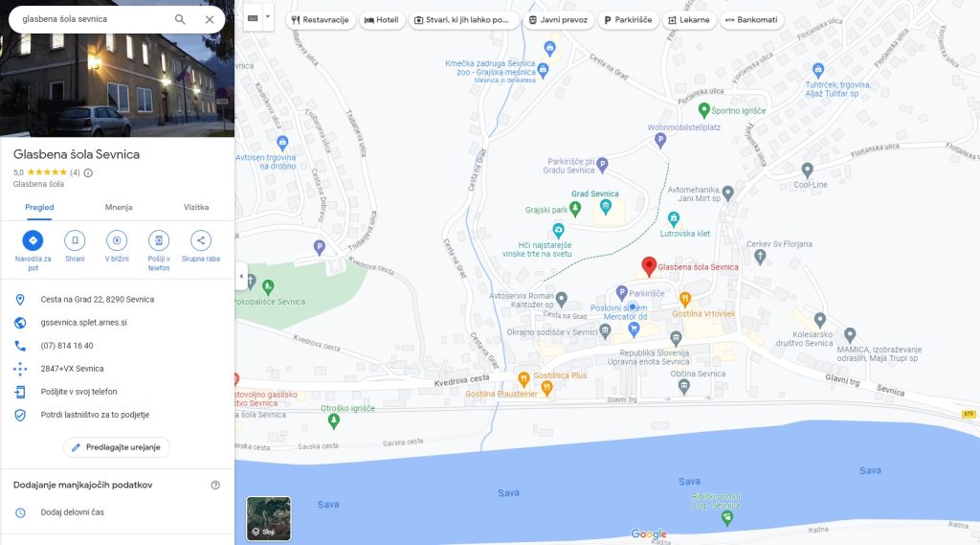Toggle the Sloji satellite layer thumbnail
This screenshot has width=980, height=545.
click(269, 518)
